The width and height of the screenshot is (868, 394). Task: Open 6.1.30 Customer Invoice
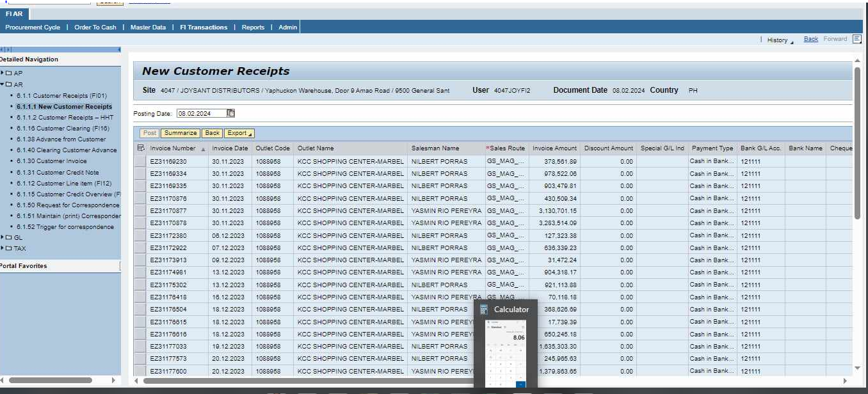52,161
